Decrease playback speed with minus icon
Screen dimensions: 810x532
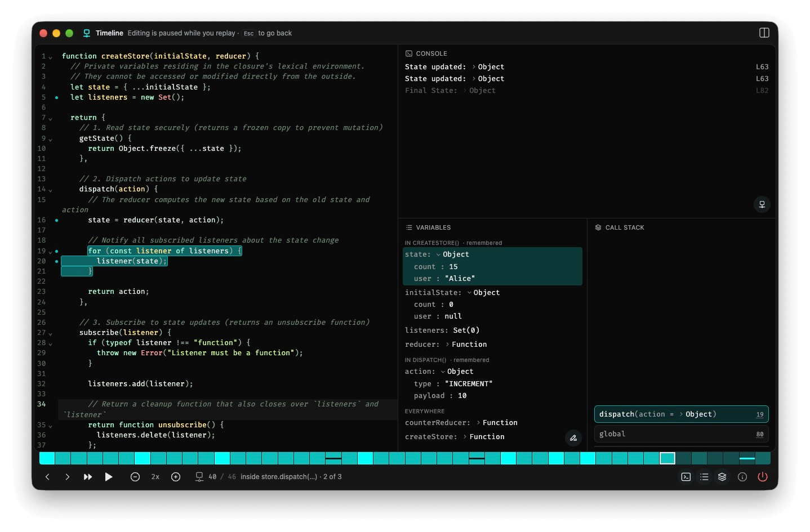(135, 477)
